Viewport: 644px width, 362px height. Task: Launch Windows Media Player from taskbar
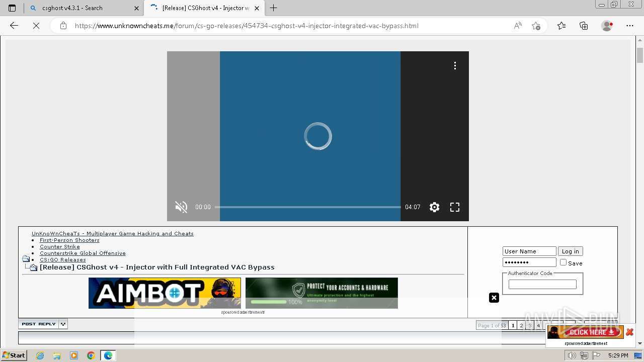pos(74,355)
